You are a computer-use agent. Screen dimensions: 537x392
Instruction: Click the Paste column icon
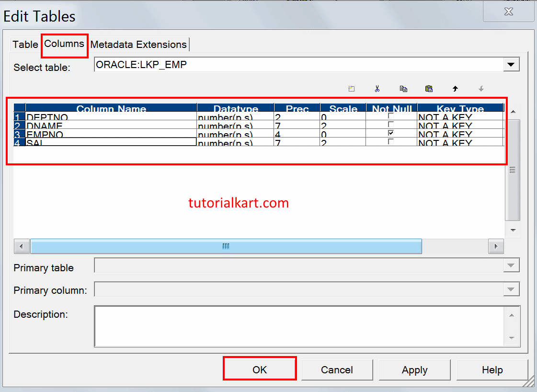429,89
